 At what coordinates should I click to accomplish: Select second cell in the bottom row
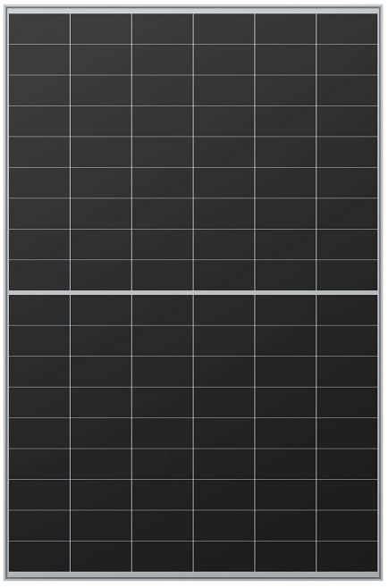101,557
